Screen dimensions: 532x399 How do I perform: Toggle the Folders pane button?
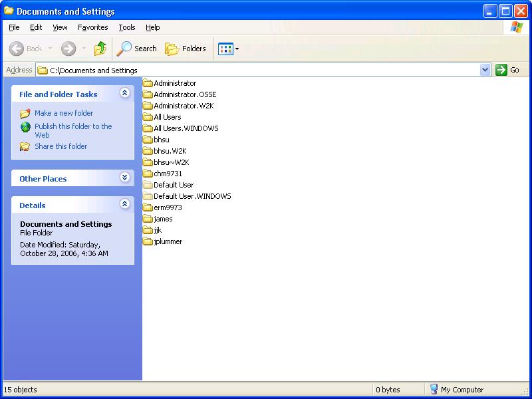pyautogui.click(x=186, y=49)
